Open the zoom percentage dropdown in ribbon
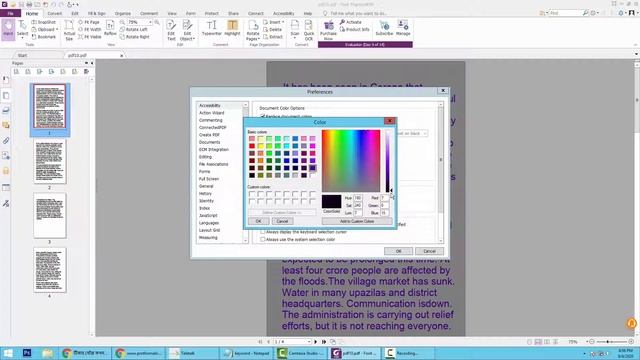This screenshot has width=640, height=360. coord(151,22)
